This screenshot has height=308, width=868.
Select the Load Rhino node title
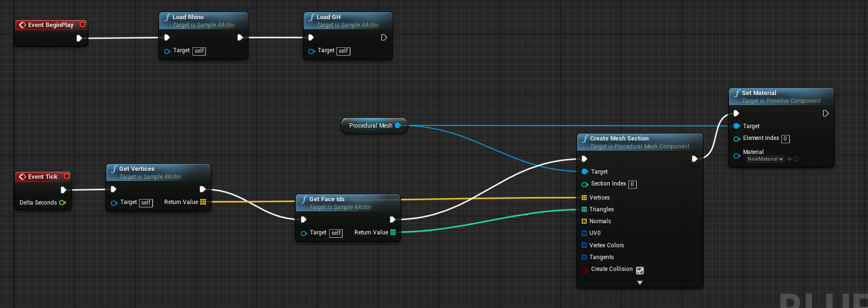pos(188,17)
